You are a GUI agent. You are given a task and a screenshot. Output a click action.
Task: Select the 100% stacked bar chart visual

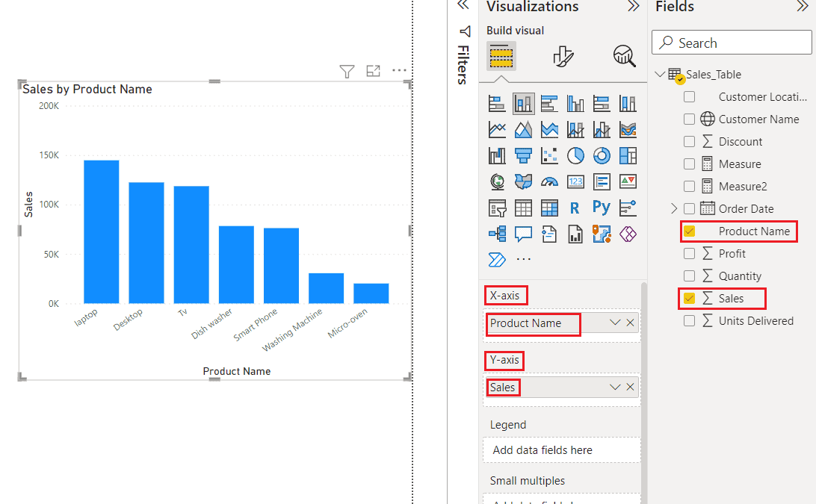[602, 104]
